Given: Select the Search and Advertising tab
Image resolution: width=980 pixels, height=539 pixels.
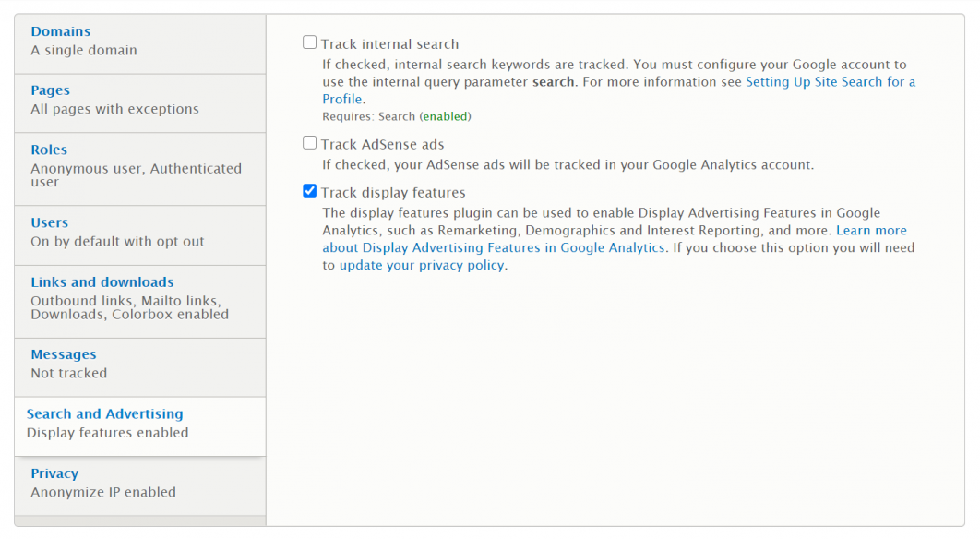Looking at the screenshot, I should 105,414.
